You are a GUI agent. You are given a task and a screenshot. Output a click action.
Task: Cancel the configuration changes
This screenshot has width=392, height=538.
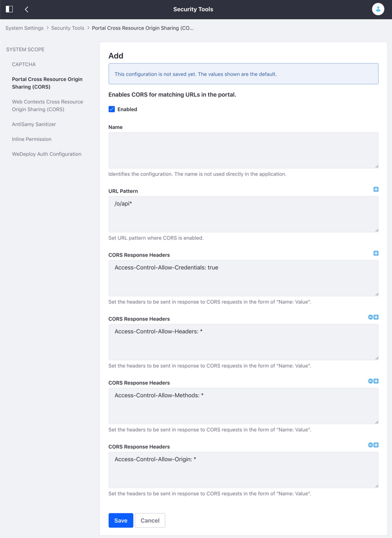[x=150, y=520]
